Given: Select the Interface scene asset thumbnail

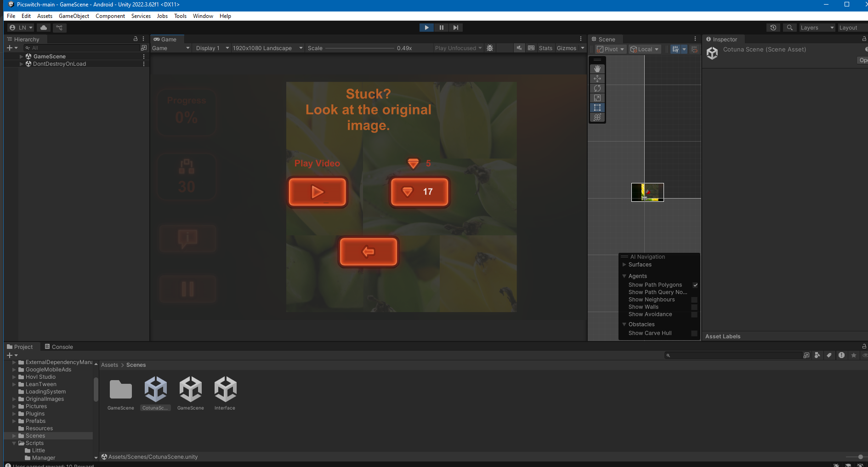Looking at the screenshot, I should click(225, 389).
